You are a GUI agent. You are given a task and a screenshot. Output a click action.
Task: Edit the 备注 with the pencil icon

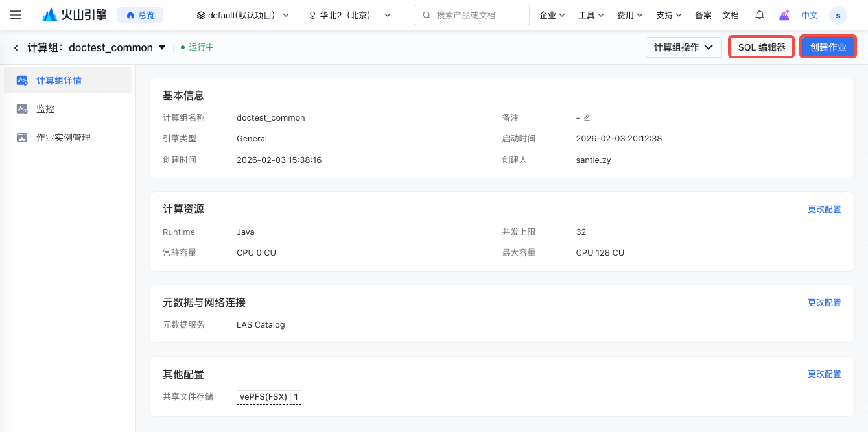click(x=587, y=118)
